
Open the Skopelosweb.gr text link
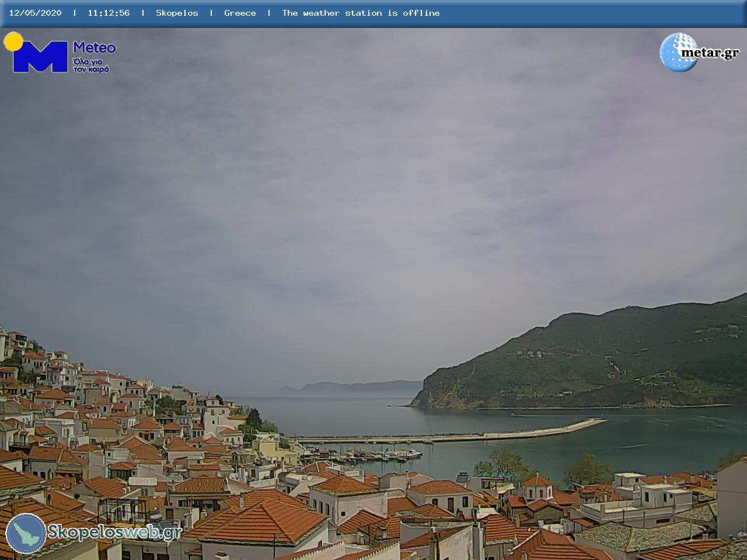point(114,532)
